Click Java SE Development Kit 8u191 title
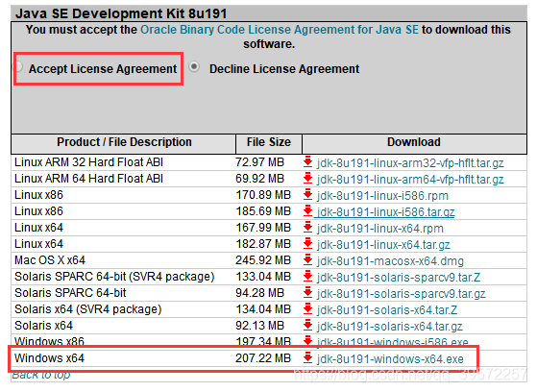 tap(121, 13)
